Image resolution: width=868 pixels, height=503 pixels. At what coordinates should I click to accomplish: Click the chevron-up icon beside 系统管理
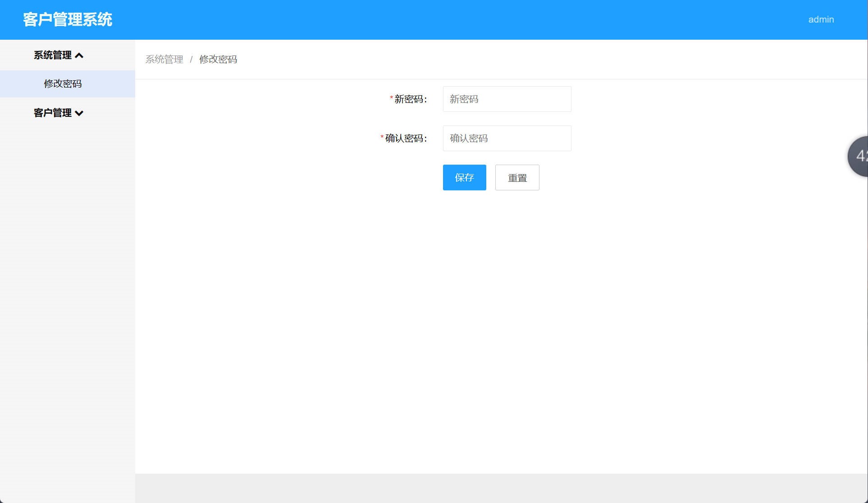80,55
